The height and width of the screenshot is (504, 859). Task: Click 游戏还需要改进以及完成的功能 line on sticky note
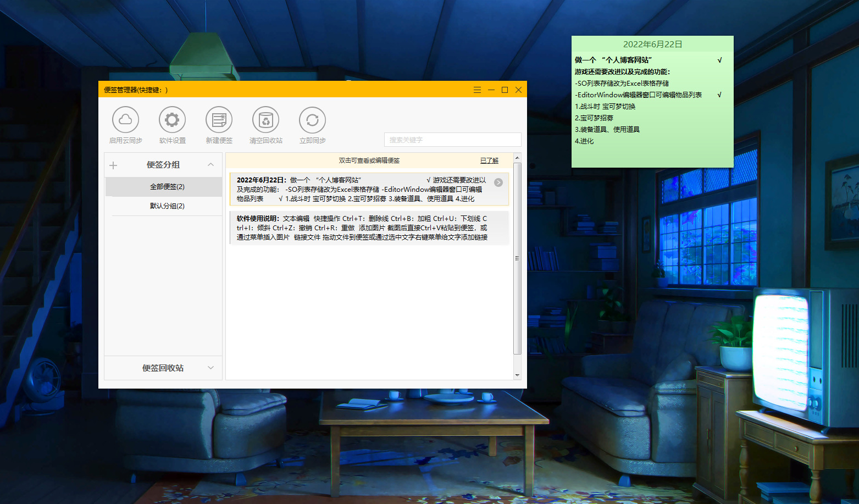coord(622,71)
